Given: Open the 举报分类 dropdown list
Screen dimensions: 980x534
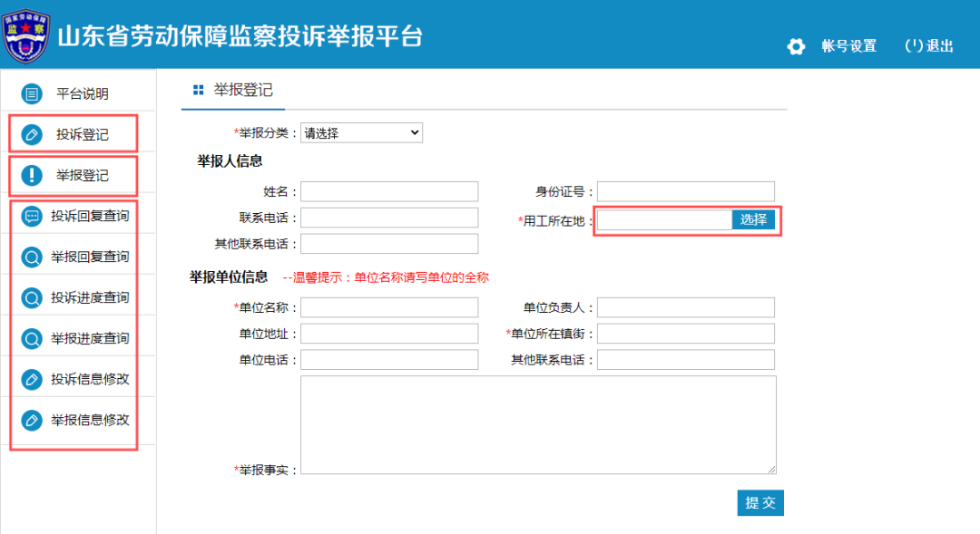Looking at the screenshot, I should (361, 133).
